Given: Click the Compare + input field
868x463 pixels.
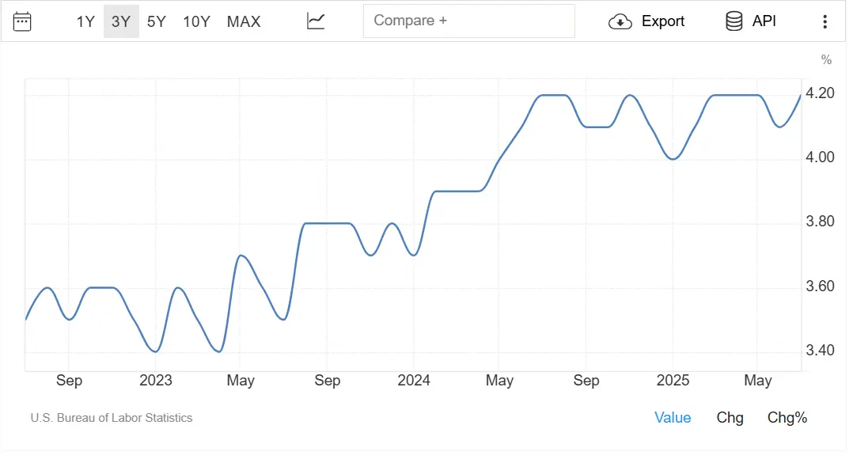Looking at the screenshot, I should 468,21.
